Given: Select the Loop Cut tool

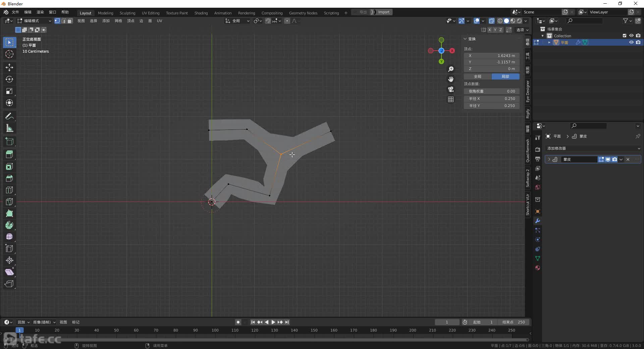Looking at the screenshot, I should 9,190.
